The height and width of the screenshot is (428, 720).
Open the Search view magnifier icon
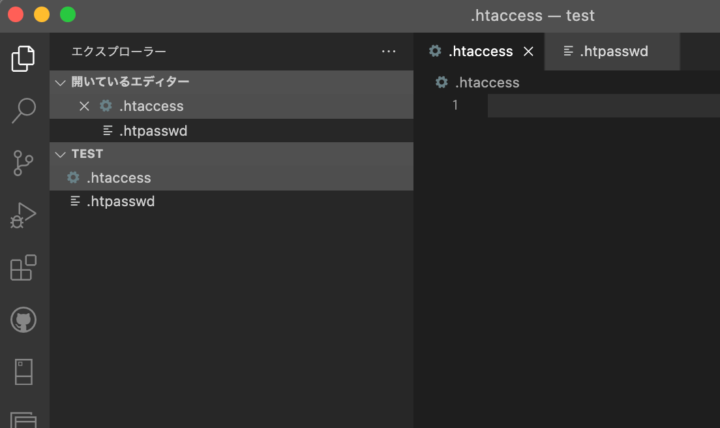(23, 111)
